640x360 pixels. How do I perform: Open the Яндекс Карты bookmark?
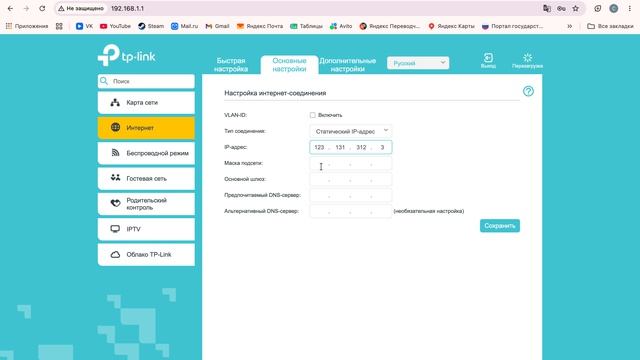451,26
